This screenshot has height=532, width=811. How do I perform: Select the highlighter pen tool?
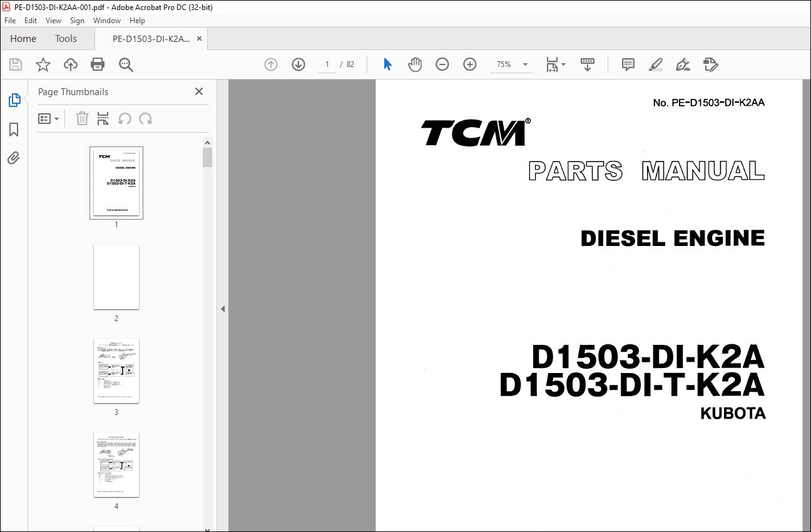[x=655, y=64]
